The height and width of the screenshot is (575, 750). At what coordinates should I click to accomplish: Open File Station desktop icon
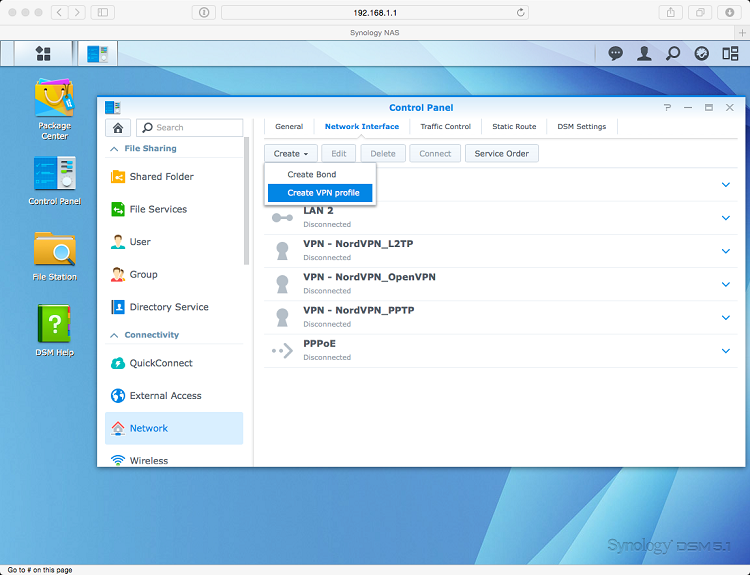point(54,254)
